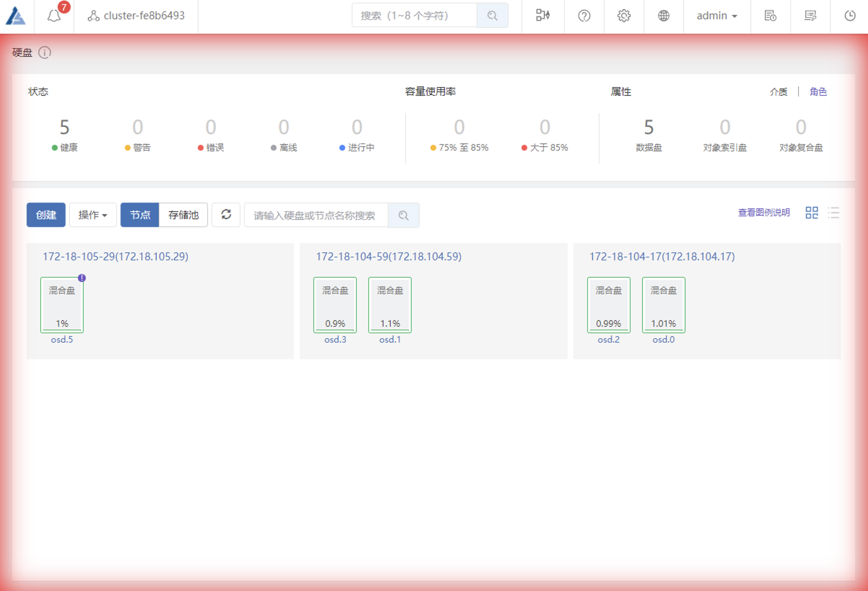Switch attribute view to 角色
The image size is (868, 591).
coord(818,92)
